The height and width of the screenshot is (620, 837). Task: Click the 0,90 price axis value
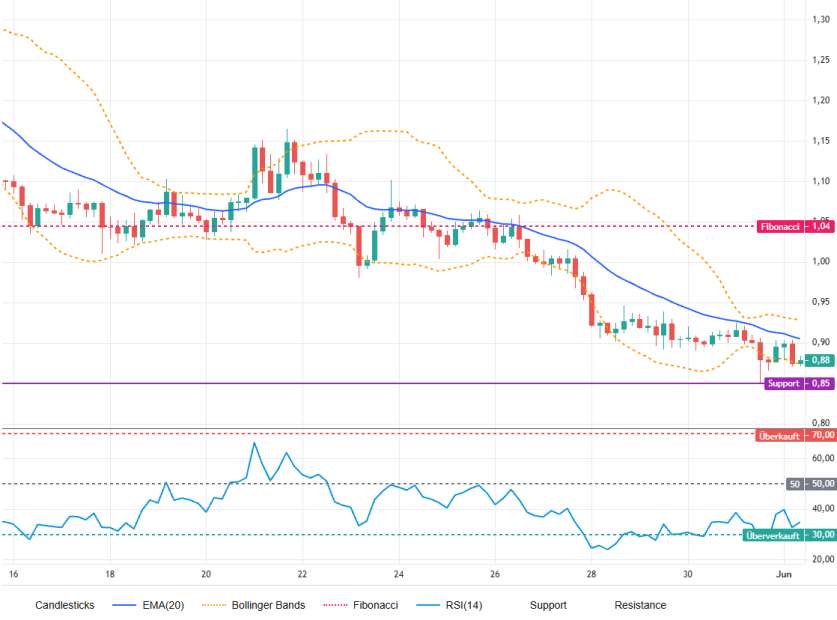(821, 342)
